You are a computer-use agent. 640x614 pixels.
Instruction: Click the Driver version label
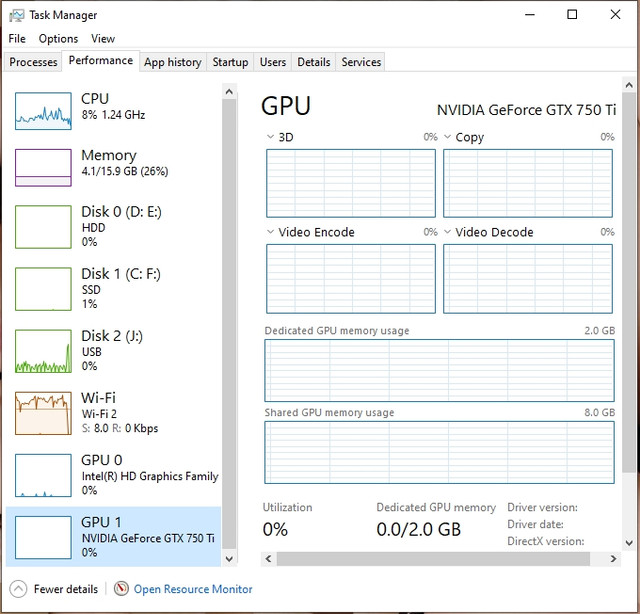[542, 507]
